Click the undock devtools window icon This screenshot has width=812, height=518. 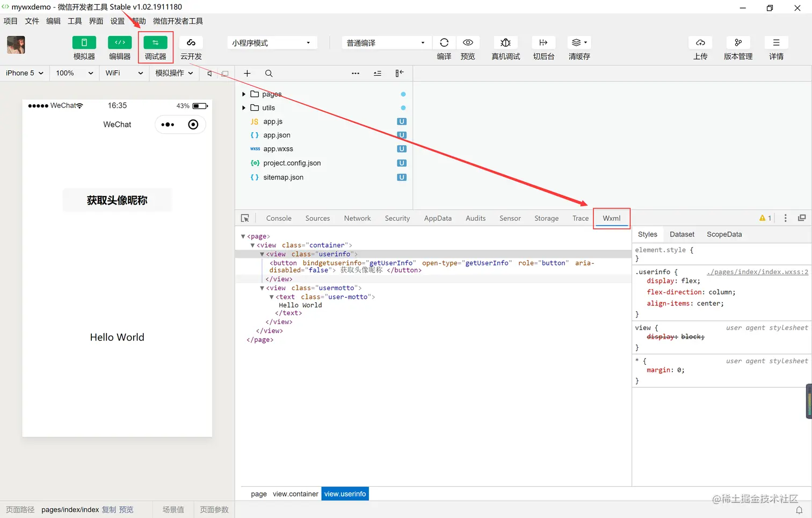click(802, 218)
